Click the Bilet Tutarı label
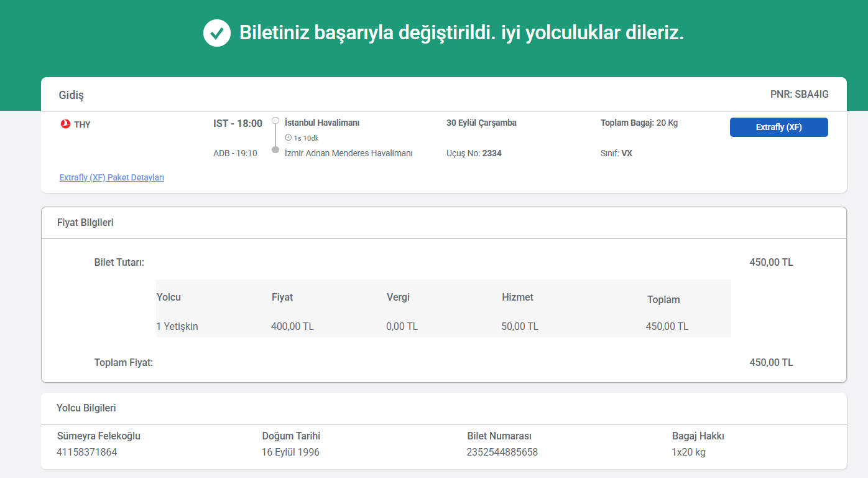This screenshot has height=478, width=868. click(119, 263)
